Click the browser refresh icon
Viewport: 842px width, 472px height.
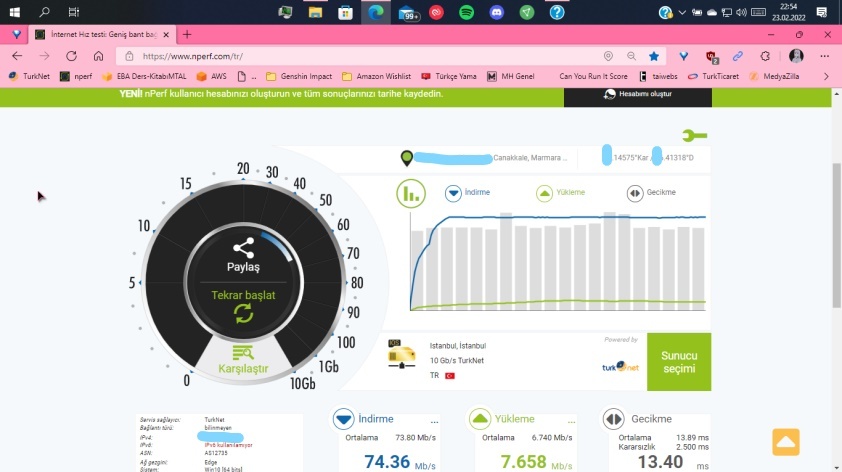[71, 57]
